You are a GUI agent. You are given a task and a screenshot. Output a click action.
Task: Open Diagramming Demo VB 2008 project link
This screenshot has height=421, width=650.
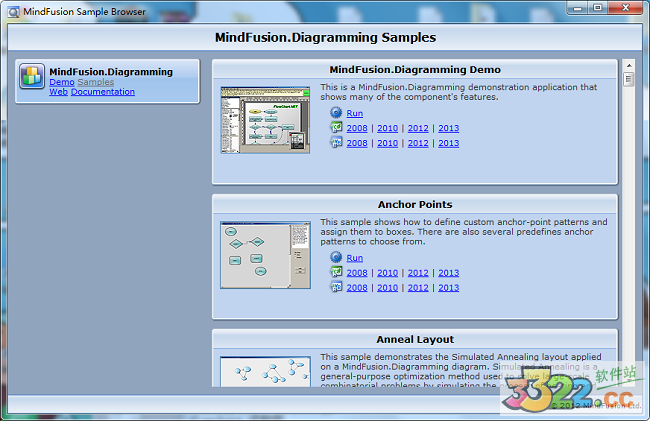(x=357, y=143)
